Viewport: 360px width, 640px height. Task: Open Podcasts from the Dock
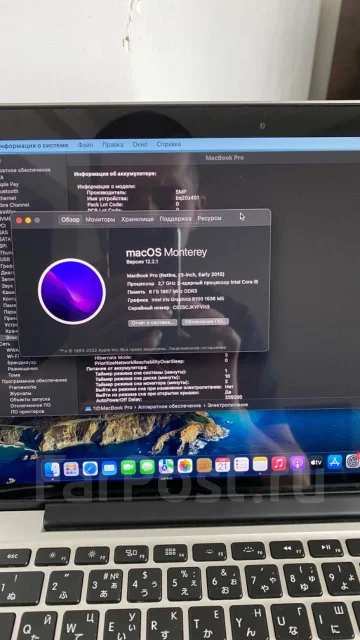pyautogui.click(x=298, y=463)
